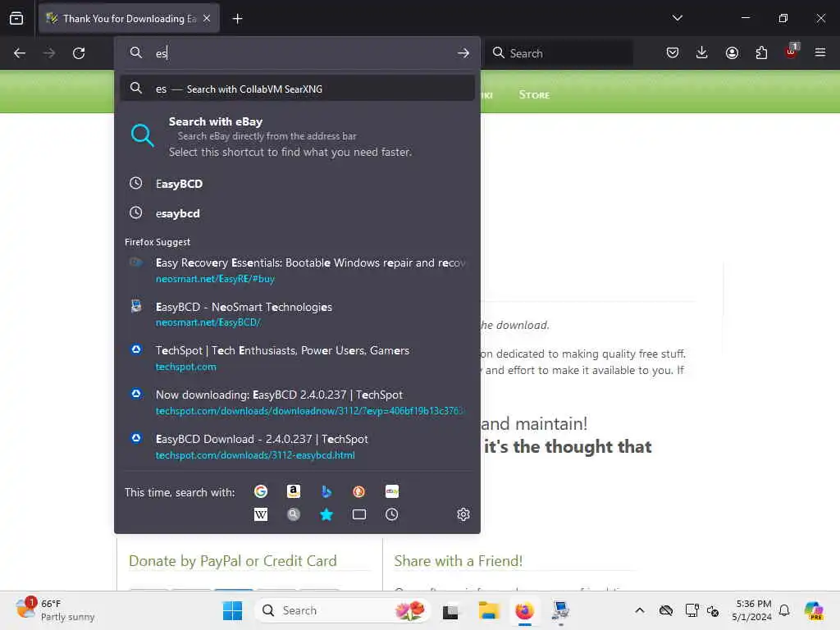Open the list all tabs dropdown

click(677, 18)
